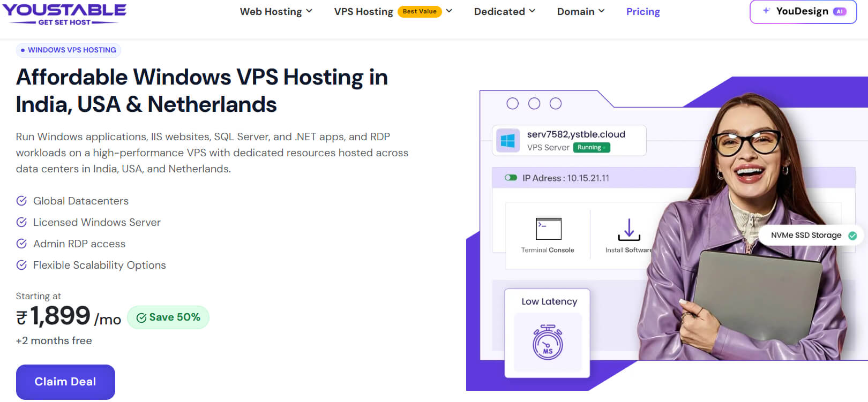Click the sparkle icon in YouDesign
This screenshot has width=868, height=402.
pyautogui.click(x=766, y=10)
